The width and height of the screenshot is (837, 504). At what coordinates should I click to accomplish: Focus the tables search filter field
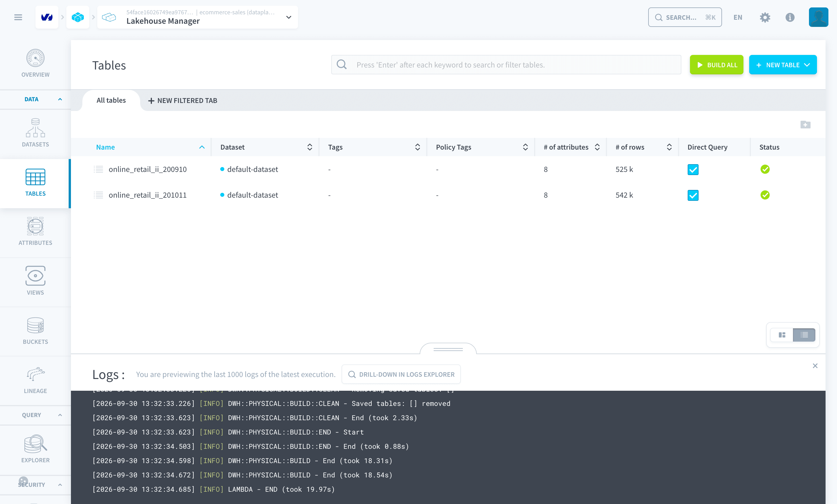[506, 65]
